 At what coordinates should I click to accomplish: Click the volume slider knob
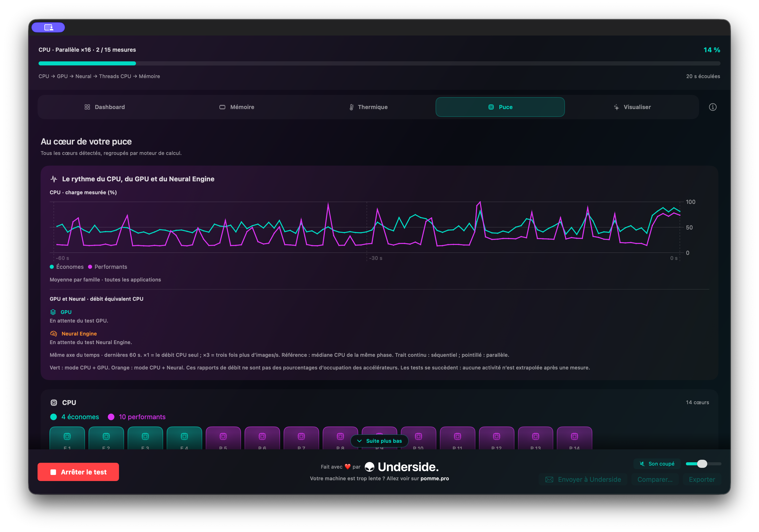(x=702, y=464)
